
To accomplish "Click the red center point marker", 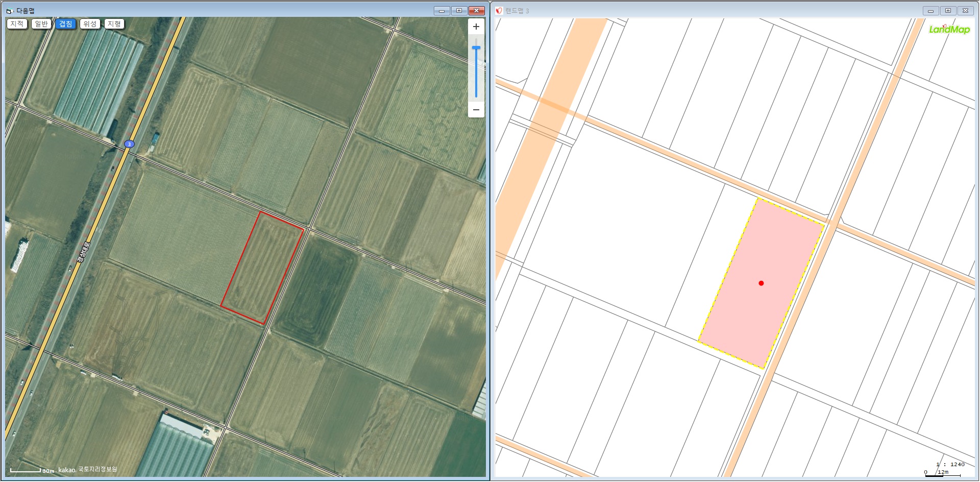I will (761, 283).
